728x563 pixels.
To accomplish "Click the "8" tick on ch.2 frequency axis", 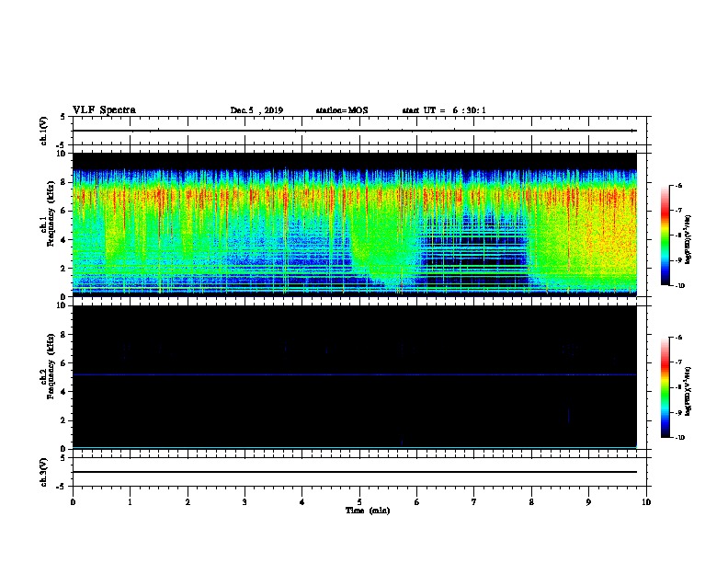I will 63,335.
